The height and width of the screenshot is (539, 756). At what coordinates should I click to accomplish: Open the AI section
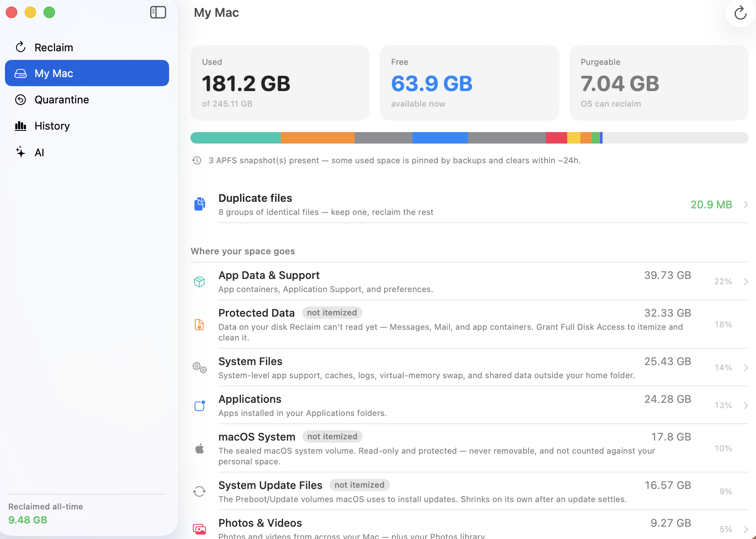87,152
